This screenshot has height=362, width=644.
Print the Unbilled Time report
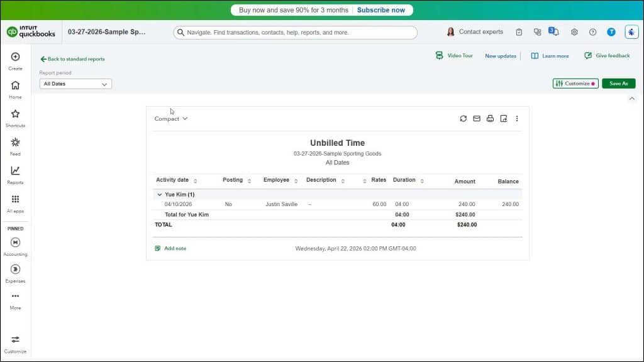(490, 118)
